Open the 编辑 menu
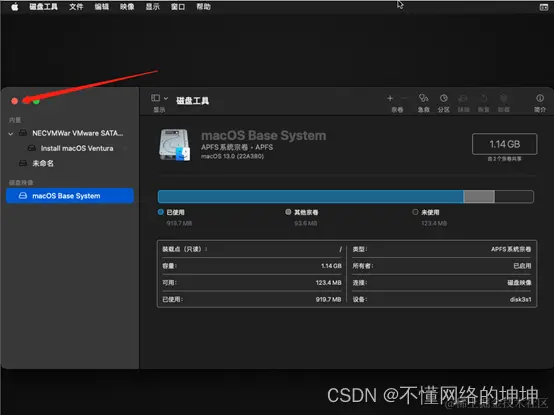This screenshot has height=415, width=554. (x=101, y=7)
